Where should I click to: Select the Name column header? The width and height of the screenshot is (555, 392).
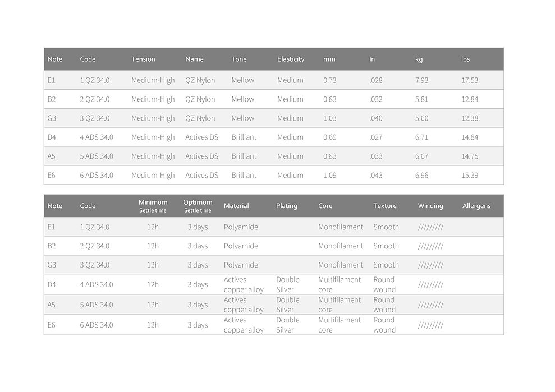[194, 59]
